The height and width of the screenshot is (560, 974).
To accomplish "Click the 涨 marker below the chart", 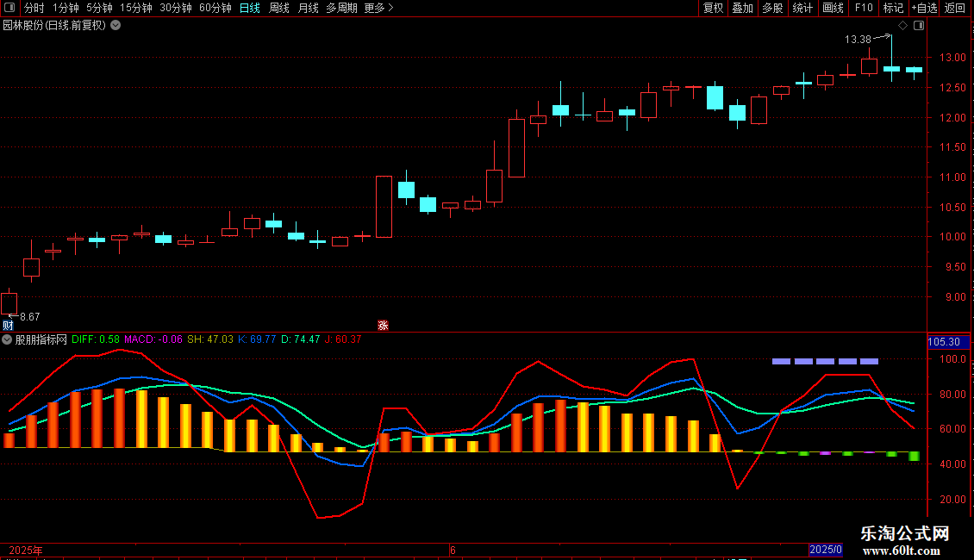I will point(383,326).
